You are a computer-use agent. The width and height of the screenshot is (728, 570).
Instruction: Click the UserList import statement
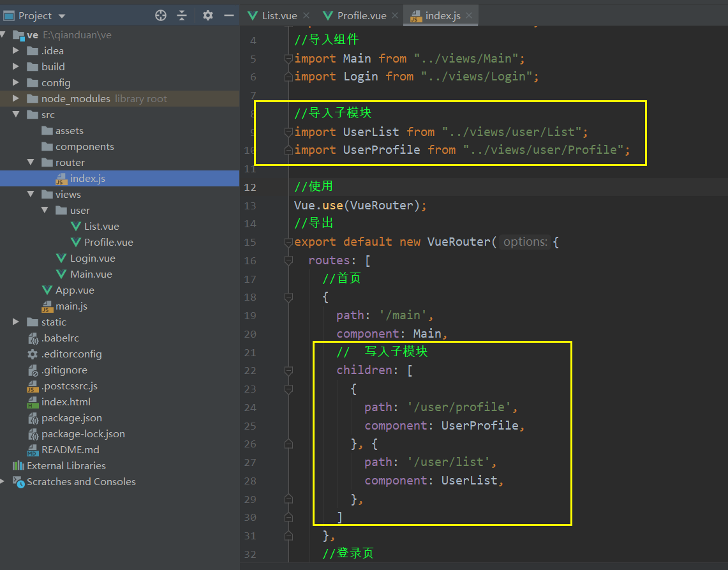pos(441,132)
